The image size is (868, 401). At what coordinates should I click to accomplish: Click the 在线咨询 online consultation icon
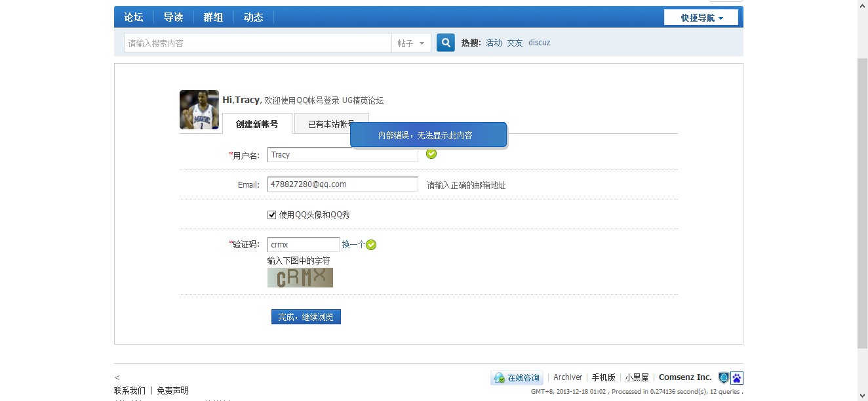tap(517, 378)
